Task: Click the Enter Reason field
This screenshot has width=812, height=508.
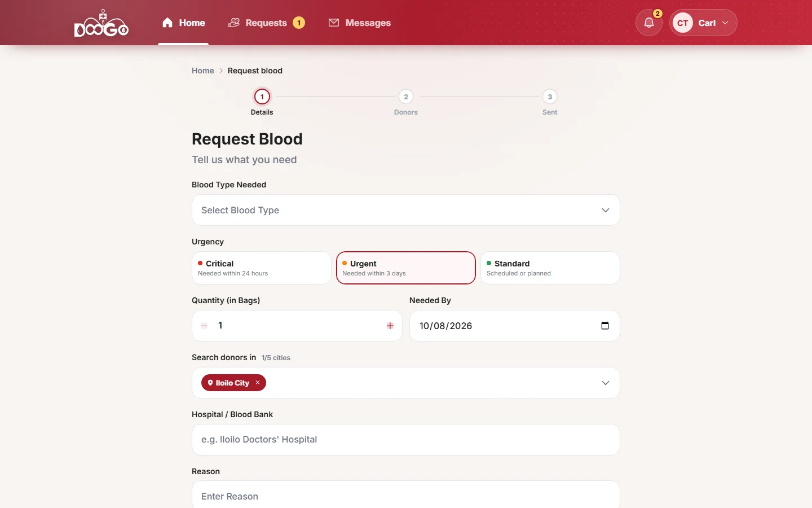Action: pyautogui.click(x=406, y=495)
